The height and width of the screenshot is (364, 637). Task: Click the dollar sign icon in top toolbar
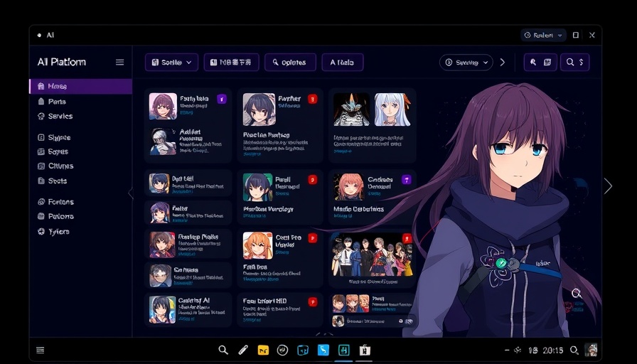point(581,63)
